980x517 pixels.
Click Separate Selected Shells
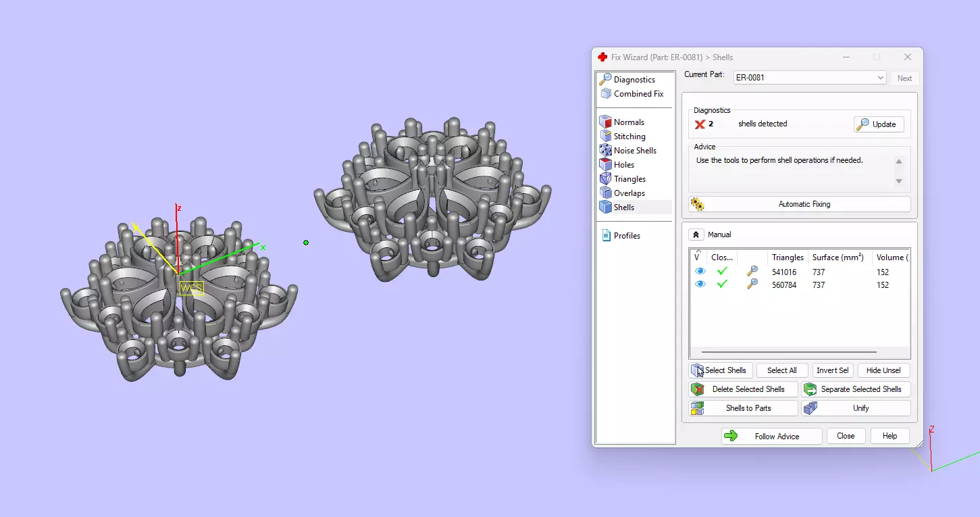point(856,389)
